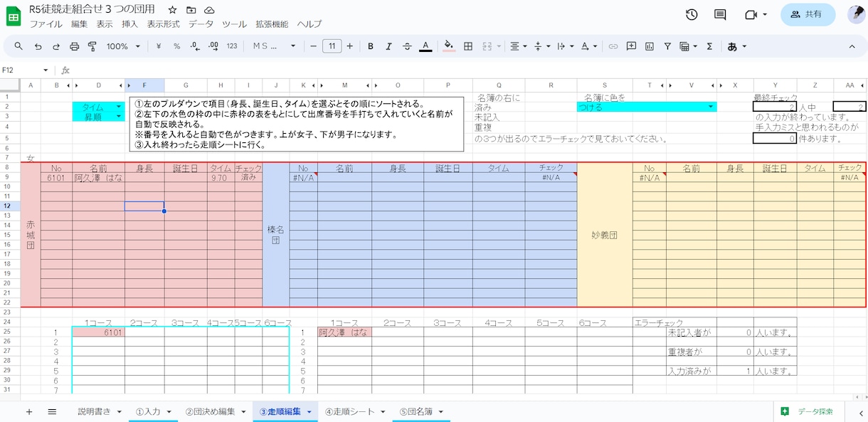This screenshot has height=422, width=868.
Task: Click the search menus magnifier icon
Action: 18,46
